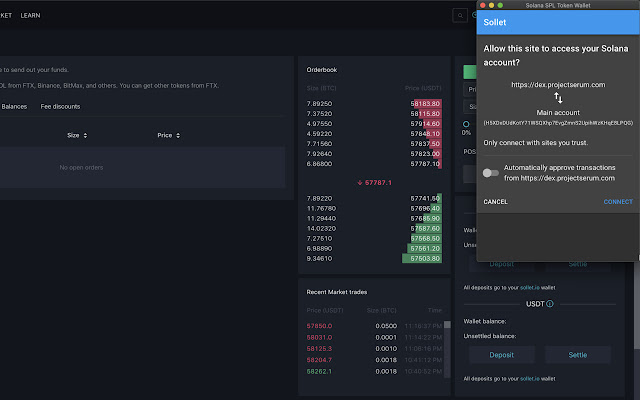This screenshot has width=640, height=400.
Task: Sort open orders by Size column
Action: pos(77,135)
